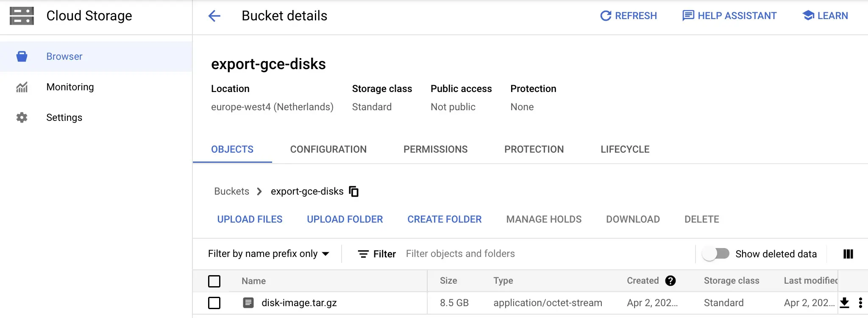The image size is (868, 318).
Task: Click the application/octet-stream type cell
Action: point(548,303)
